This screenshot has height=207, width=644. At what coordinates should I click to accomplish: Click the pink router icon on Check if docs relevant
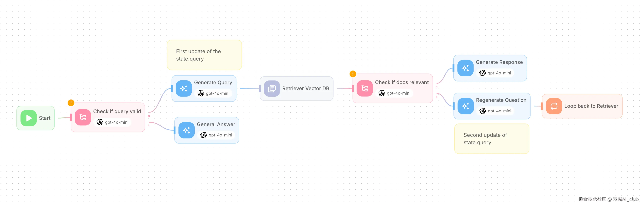click(x=365, y=88)
